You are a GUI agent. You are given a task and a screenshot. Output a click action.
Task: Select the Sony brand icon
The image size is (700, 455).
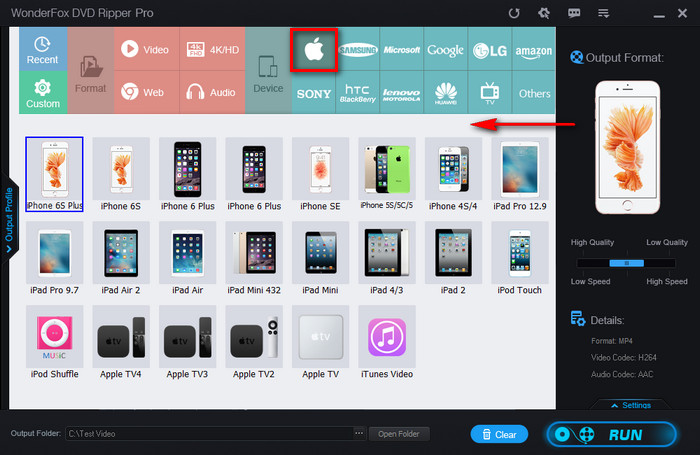click(x=314, y=92)
